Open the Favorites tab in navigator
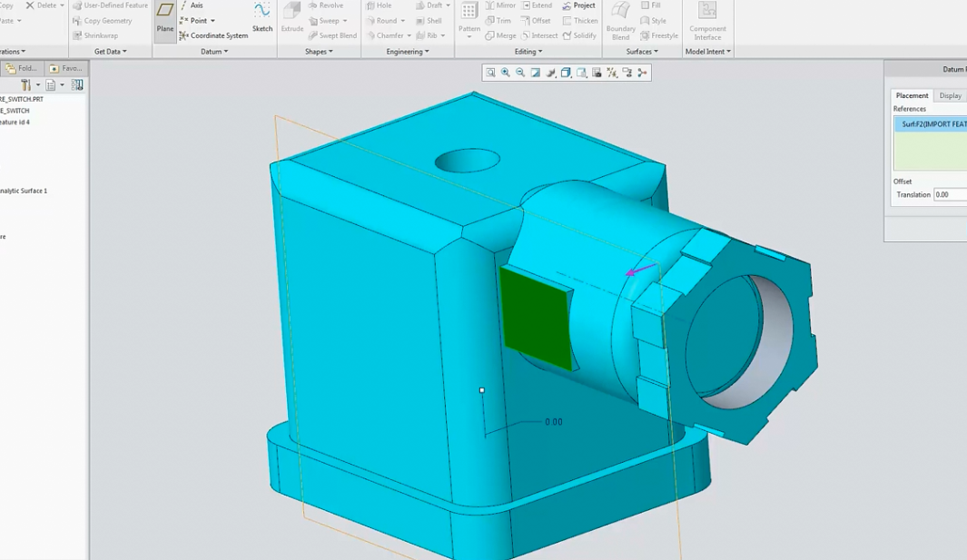The height and width of the screenshot is (560, 967). [x=65, y=68]
